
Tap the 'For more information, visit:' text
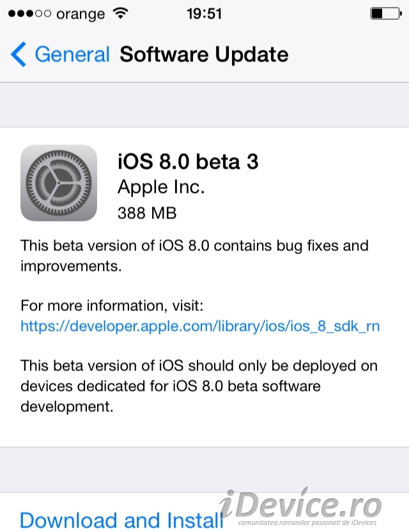click(112, 306)
